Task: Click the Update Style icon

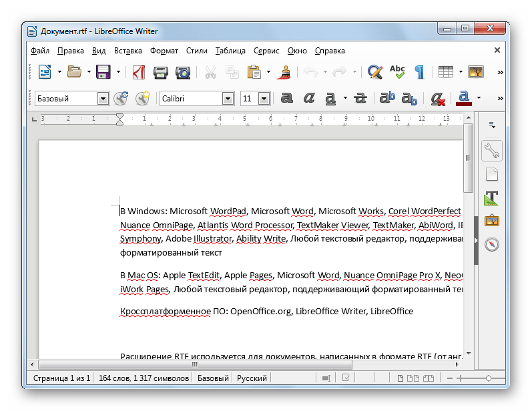Action: (121, 98)
